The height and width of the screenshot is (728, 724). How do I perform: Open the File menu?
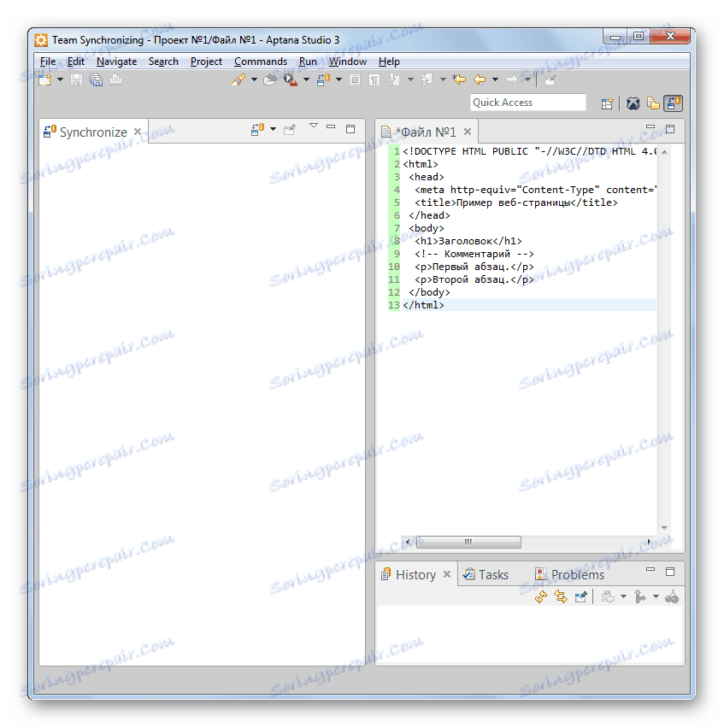pyautogui.click(x=48, y=62)
